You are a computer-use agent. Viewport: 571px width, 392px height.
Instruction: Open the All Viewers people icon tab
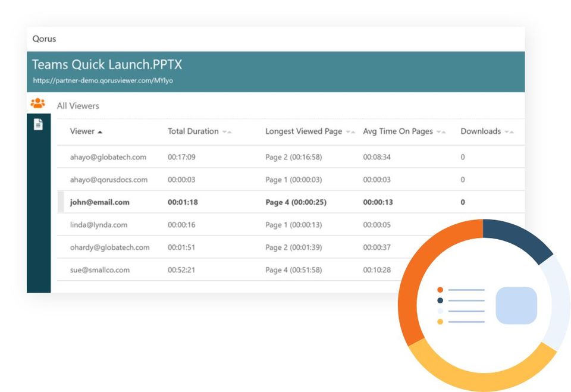(x=38, y=103)
